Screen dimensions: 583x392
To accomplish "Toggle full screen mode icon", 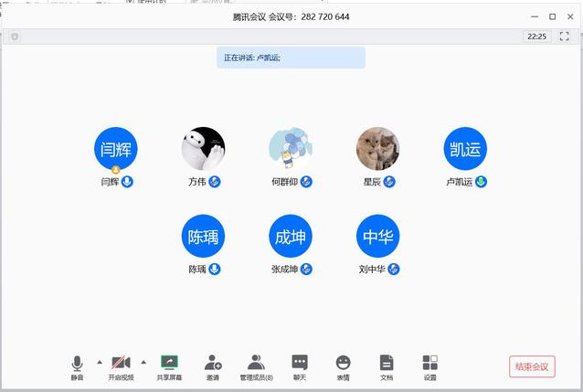I will click(x=564, y=37).
